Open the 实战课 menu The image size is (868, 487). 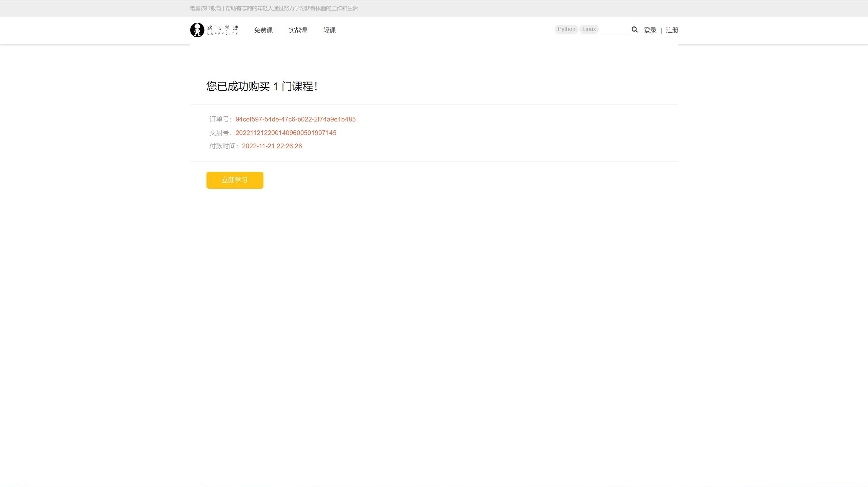click(298, 30)
